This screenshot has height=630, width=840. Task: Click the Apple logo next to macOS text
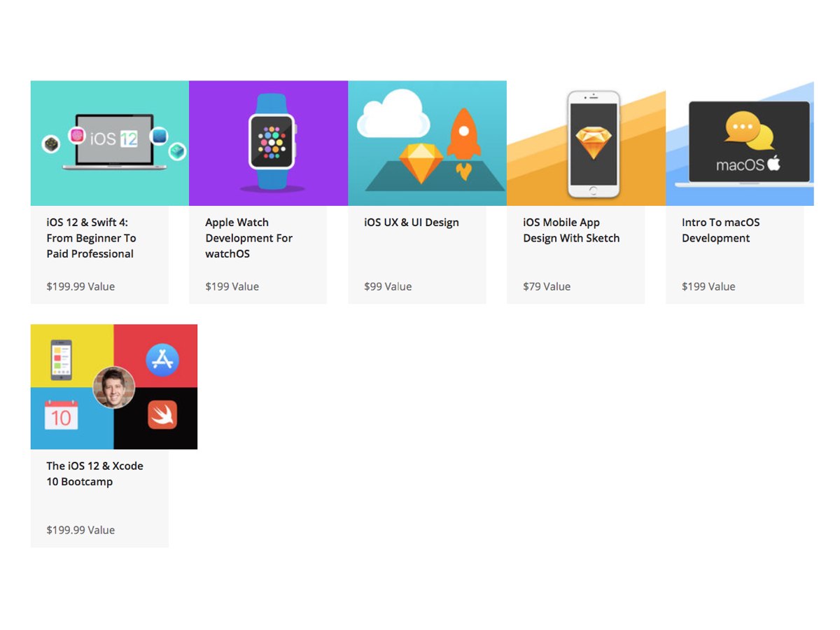tap(773, 164)
